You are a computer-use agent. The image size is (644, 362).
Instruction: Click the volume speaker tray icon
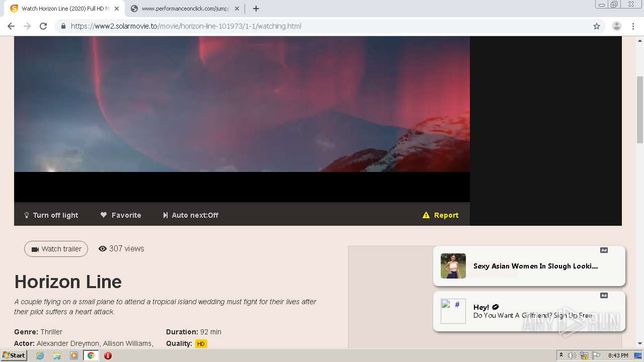[x=572, y=355]
